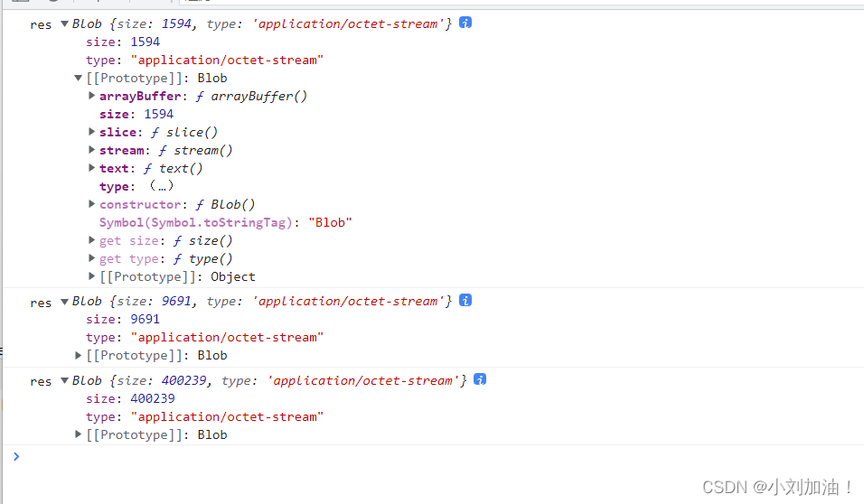Click info icon beside the size 400239 Blob
Image resolution: width=864 pixels, height=504 pixels.
[x=480, y=379]
